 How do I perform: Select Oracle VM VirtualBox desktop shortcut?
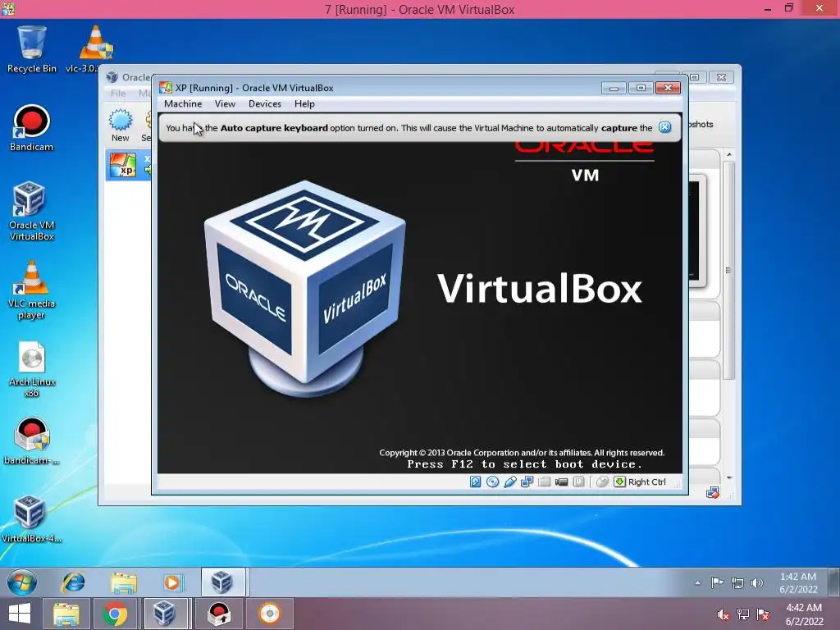click(x=32, y=211)
